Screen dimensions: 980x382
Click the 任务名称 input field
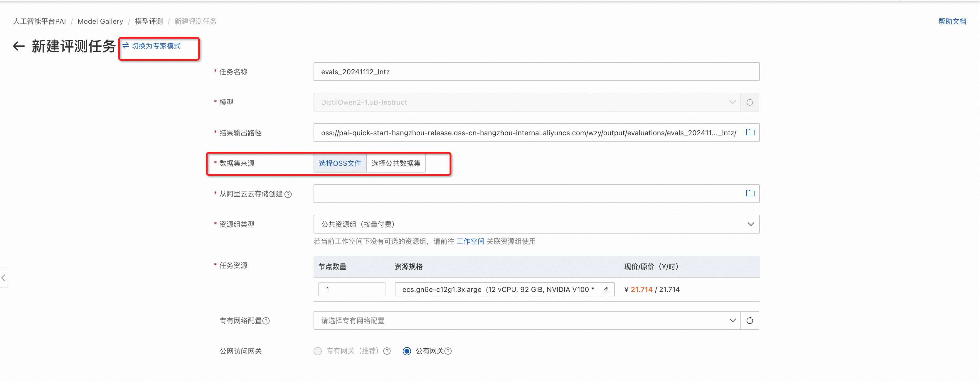click(x=536, y=72)
